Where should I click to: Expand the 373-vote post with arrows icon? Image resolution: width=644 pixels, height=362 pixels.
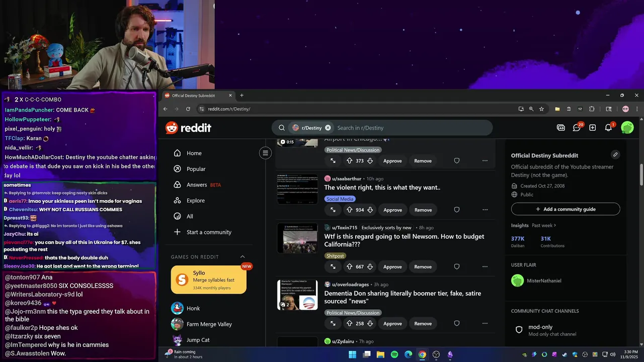point(333,161)
